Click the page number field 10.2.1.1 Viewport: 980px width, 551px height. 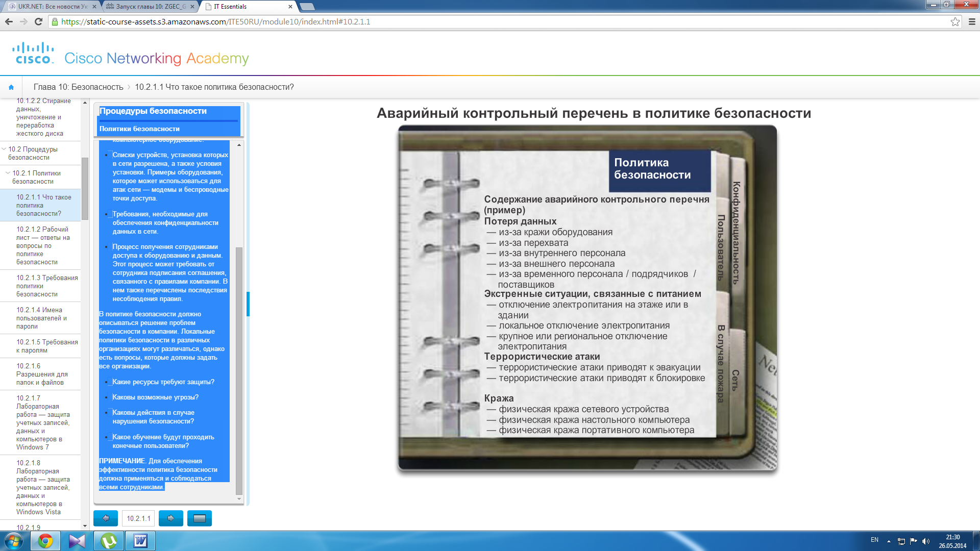[x=138, y=518]
